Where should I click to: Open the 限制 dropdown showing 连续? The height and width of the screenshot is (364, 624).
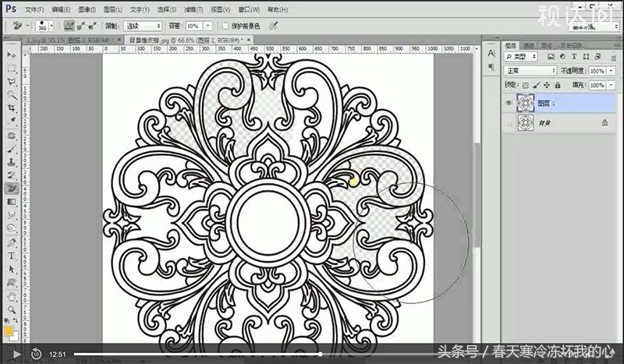(143, 26)
